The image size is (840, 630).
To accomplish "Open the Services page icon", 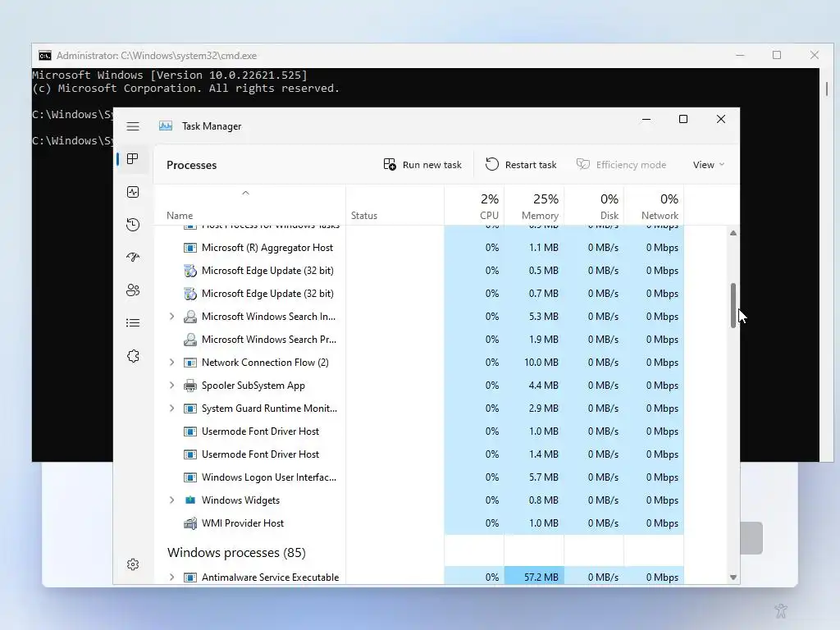I will [133, 356].
